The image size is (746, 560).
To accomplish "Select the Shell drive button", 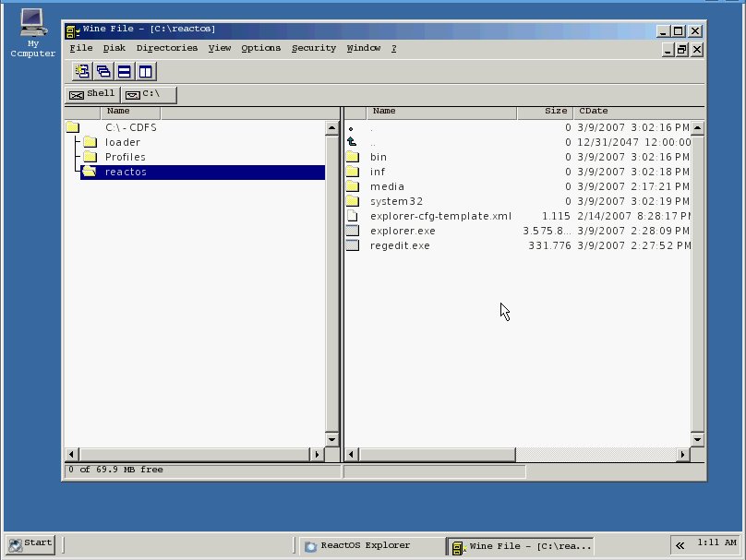I will [92, 94].
